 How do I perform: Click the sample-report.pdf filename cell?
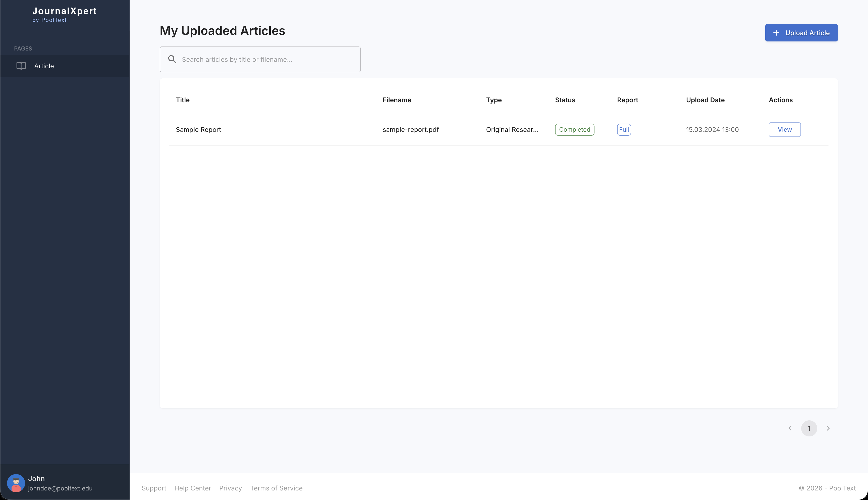click(x=410, y=129)
